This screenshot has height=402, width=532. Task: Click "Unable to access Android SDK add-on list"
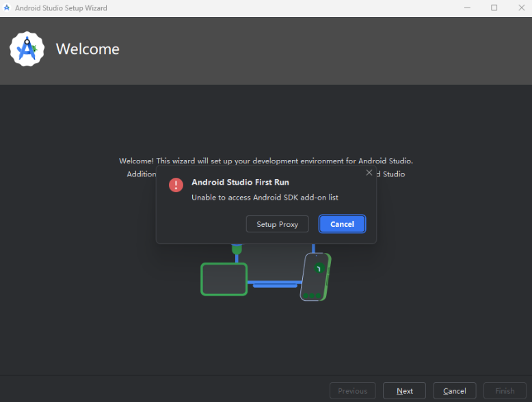point(265,198)
